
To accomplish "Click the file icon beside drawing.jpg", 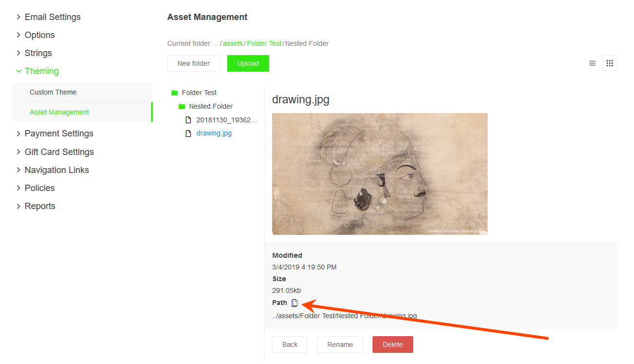I will click(188, 134).
